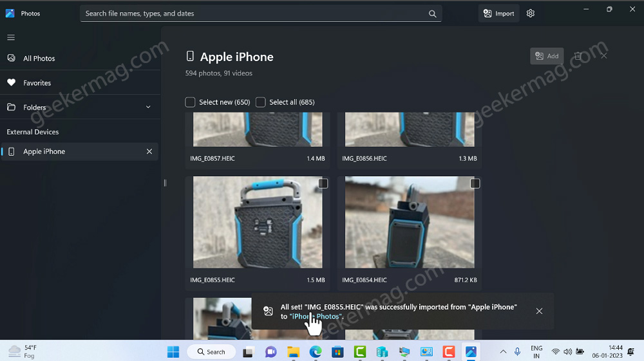Select Apple iPhone under External Devices
Screen dimensions: 644x361
[80, 151]
